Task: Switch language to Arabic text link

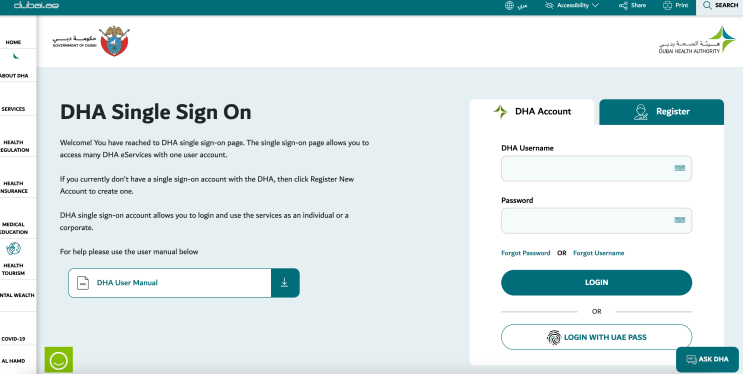Action: click(522, 6)
